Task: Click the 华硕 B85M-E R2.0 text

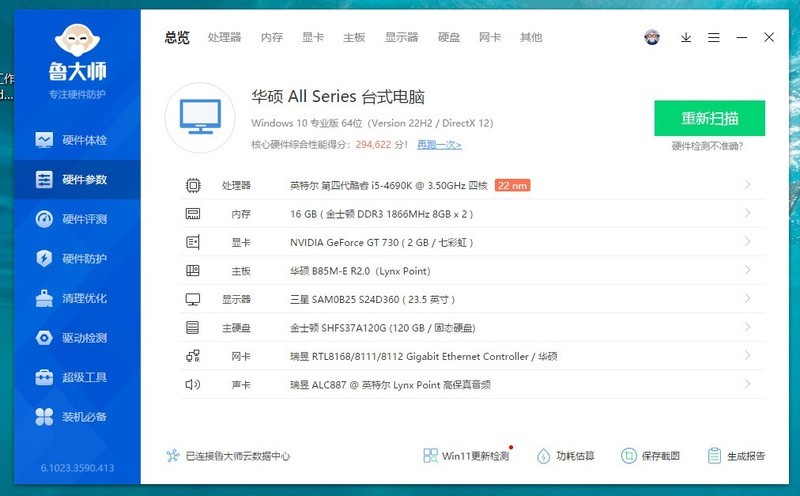Action: 360,271
